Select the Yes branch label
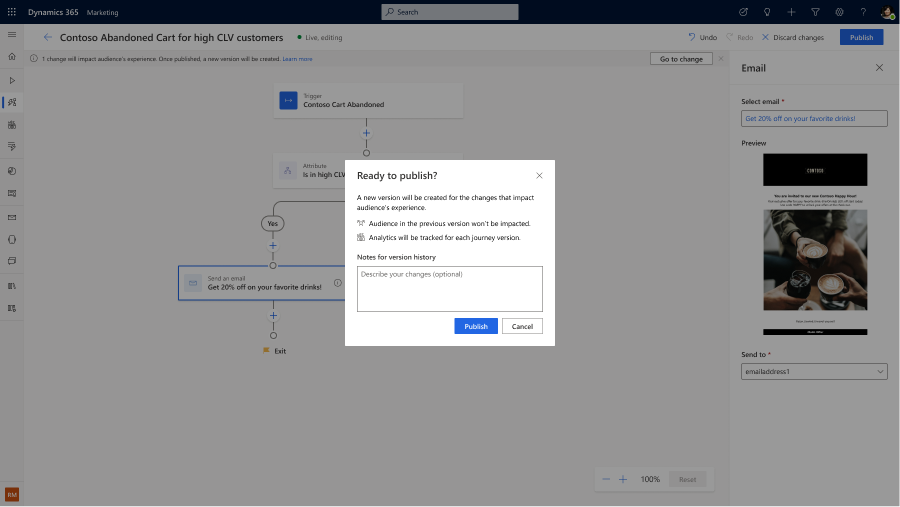Screen dimensions: 900x507 coord(273,223)
